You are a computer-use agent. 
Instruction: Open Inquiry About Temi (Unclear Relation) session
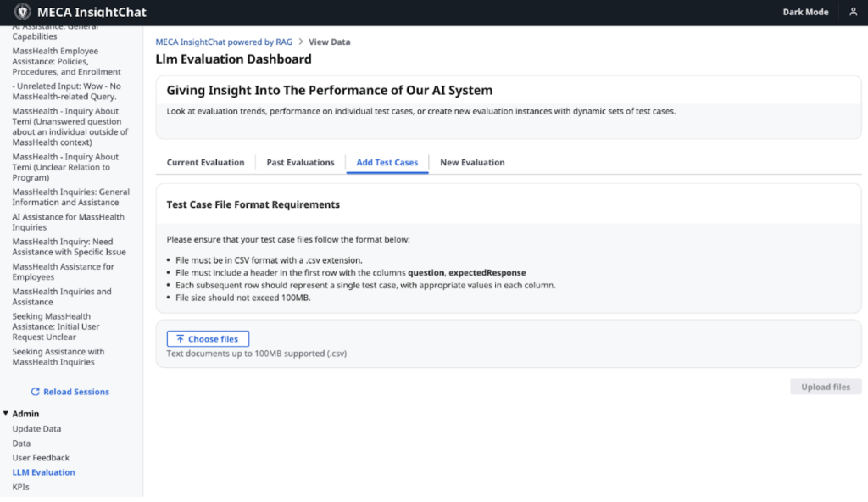(x=65, y=167)
